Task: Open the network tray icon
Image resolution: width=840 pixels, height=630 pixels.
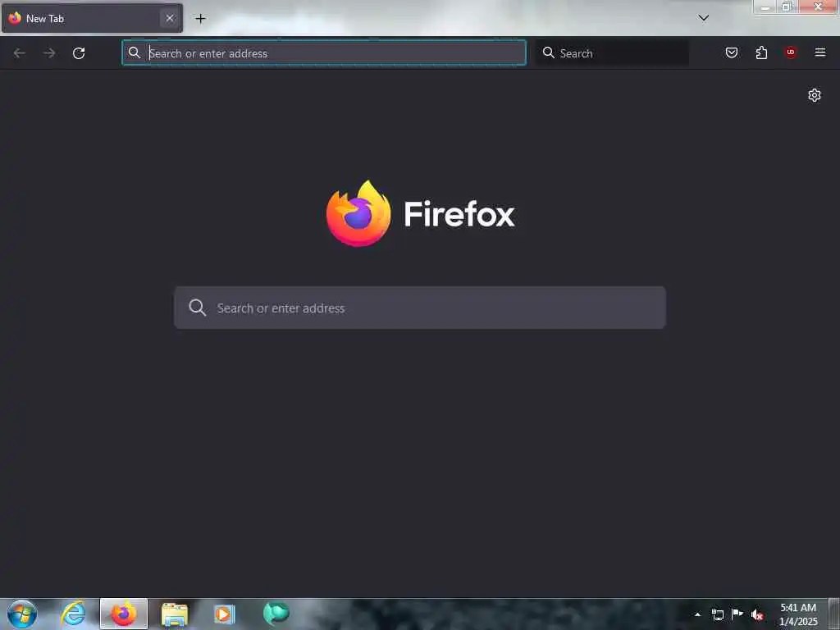Action: coord(717,614)
